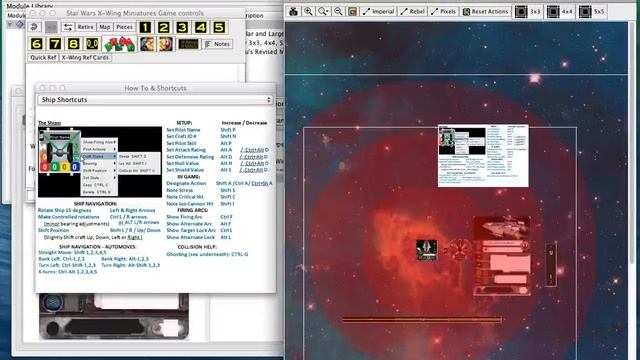
Task: Click the Pixels measurement line tool
Action: click(444, 11)
